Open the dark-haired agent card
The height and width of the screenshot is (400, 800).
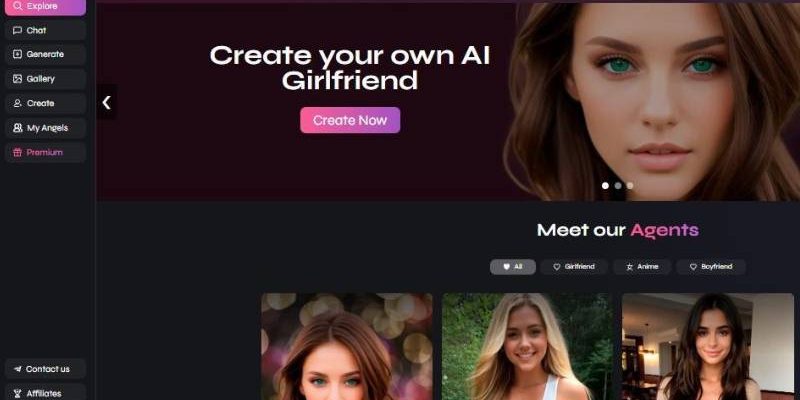708,346
